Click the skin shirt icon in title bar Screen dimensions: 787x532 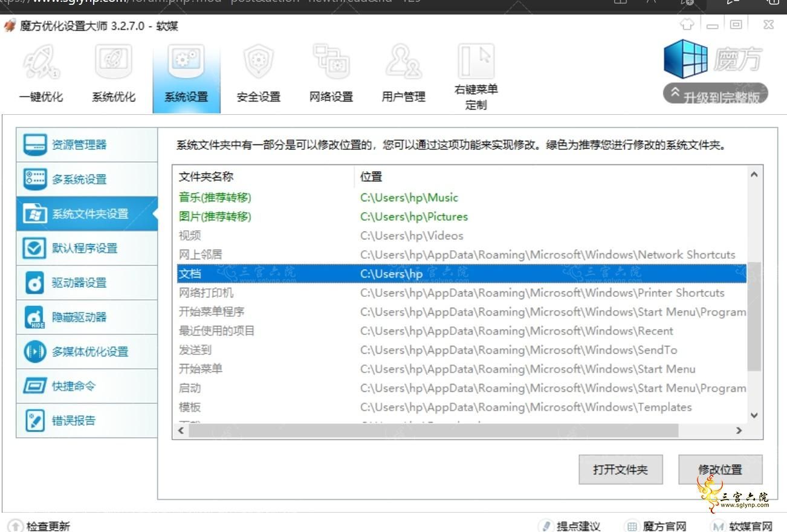687,24
